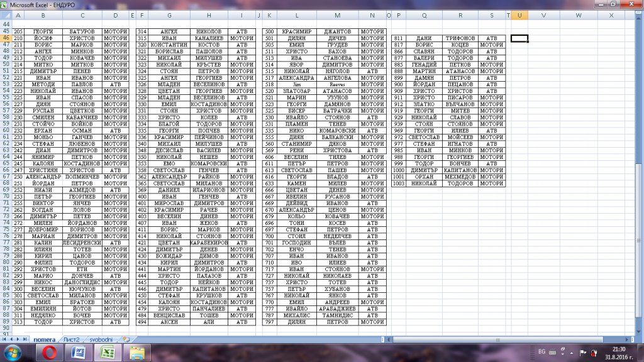This screenshot has width=644, height=362.
Task: Select the cell with АКСЕН
Action: point(169,322)
